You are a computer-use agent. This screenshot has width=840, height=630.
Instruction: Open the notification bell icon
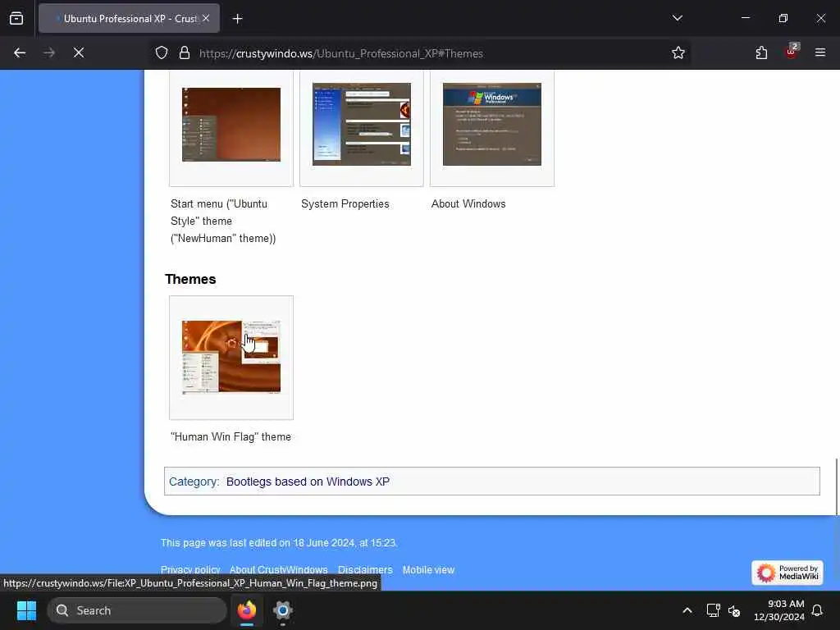point(818,610)
